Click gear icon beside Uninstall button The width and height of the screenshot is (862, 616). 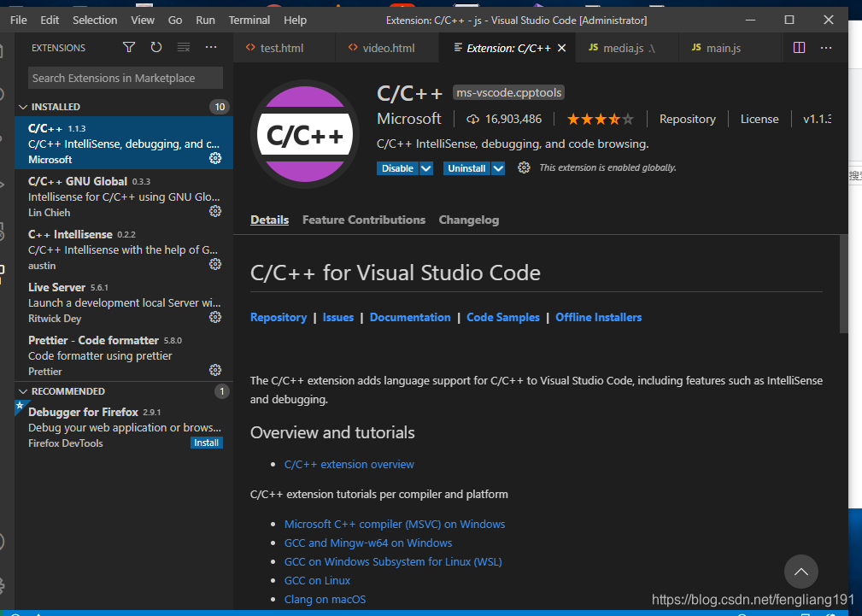coord(524,167)
